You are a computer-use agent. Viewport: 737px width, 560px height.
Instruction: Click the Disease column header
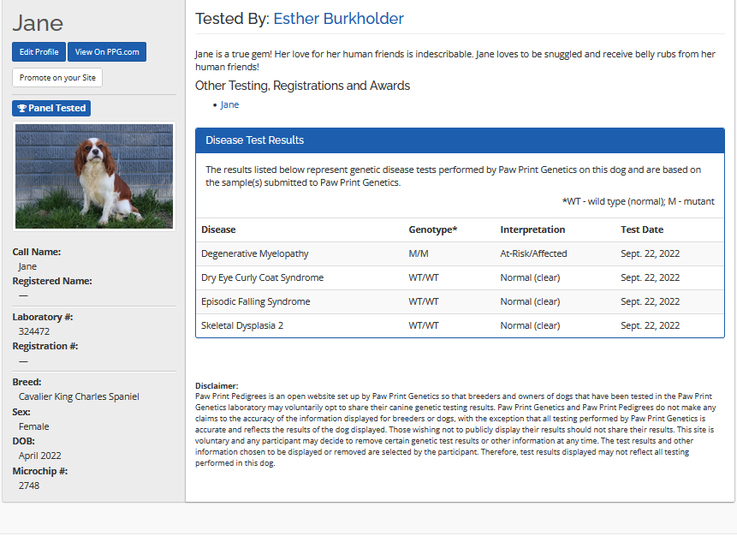tap(218, 229)
